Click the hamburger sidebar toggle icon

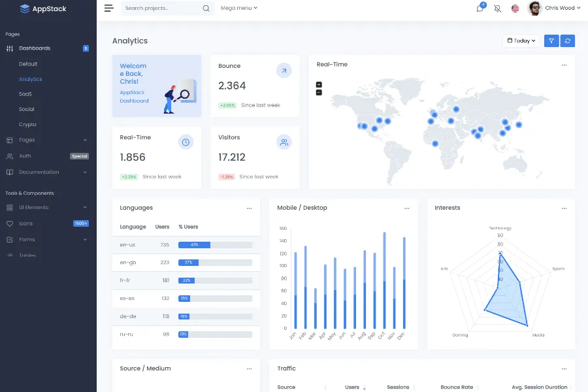(x=108, y=8)
